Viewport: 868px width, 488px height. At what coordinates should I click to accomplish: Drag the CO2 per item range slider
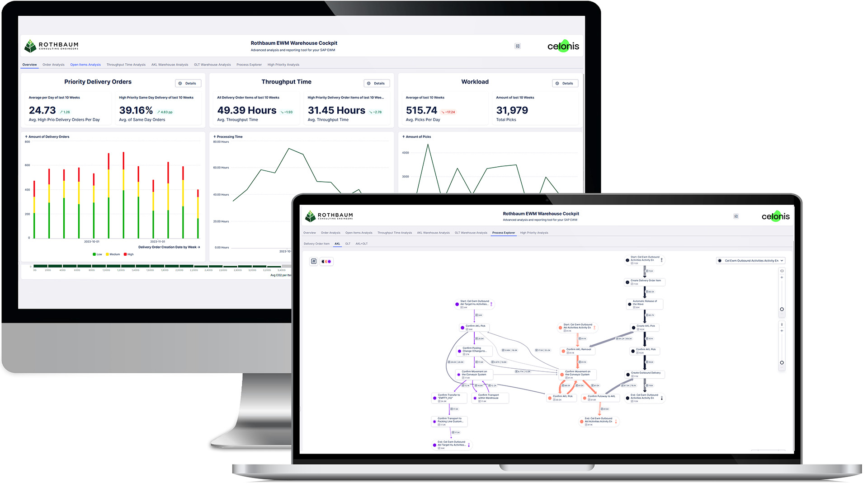pos(281,267)
